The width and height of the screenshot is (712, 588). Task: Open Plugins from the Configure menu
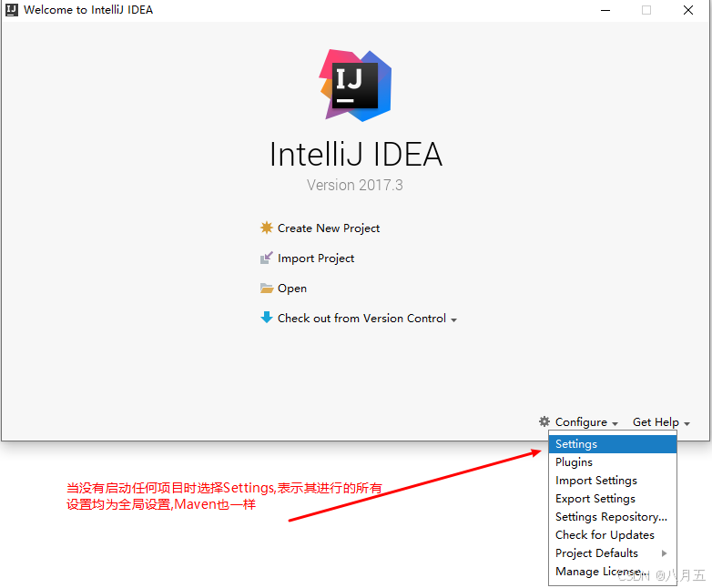click(x=613, y=462)
